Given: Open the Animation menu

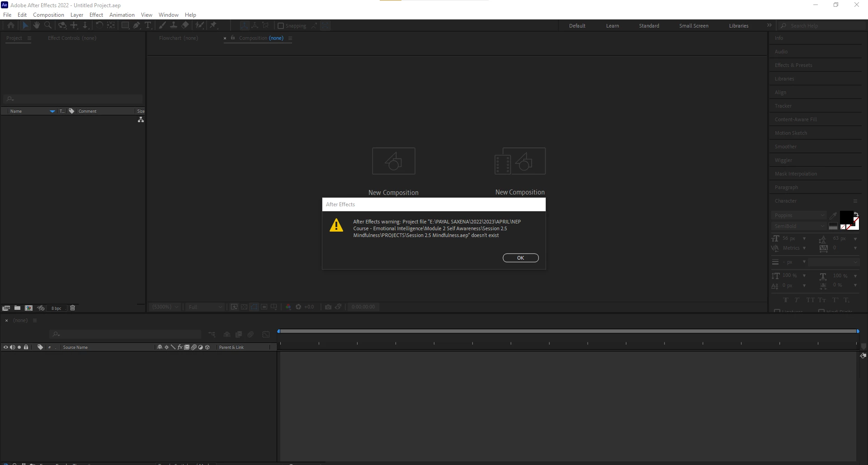Looking at the screenshot, I should [x=122, y=15].
